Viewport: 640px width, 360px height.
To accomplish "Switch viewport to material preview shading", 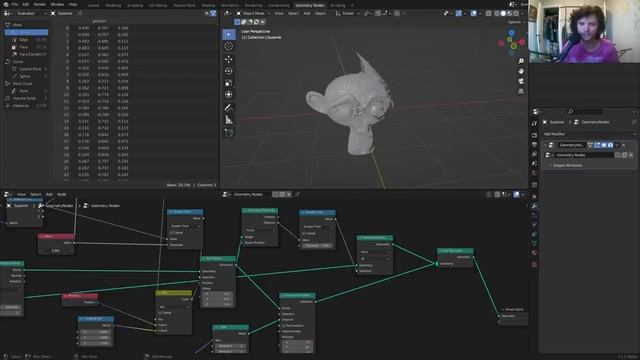I will click(x=509, y=13).
